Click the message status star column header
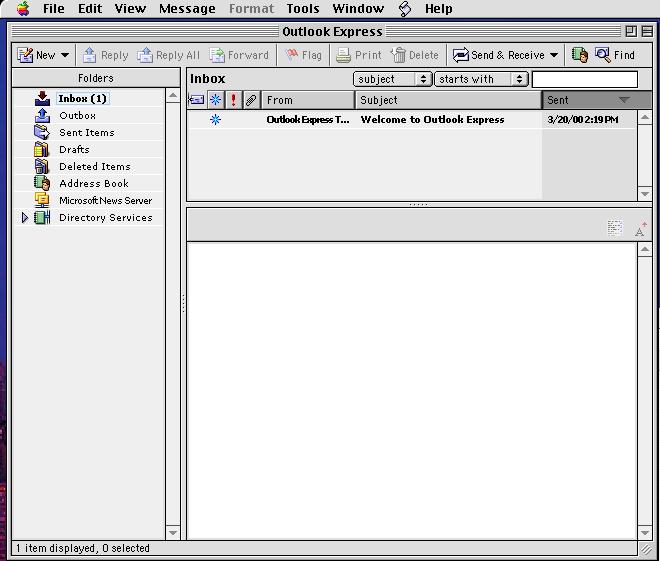The image size is (660, 561). [x=216, y=100]
